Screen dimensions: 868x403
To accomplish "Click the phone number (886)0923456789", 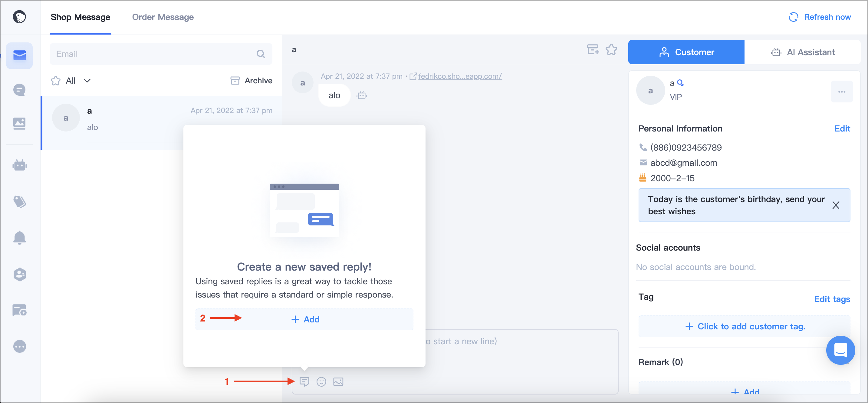I will click(x=686, y=148).
